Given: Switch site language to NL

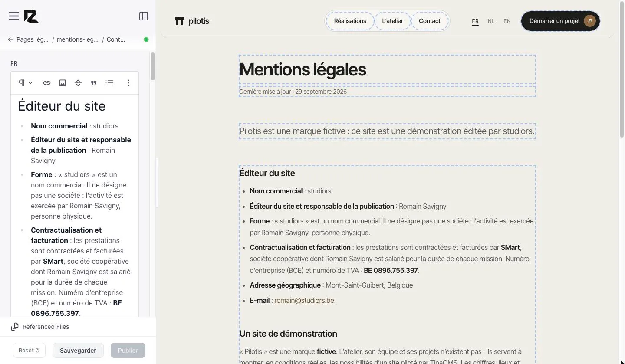Looking at the screenshot, I should 491,21.
